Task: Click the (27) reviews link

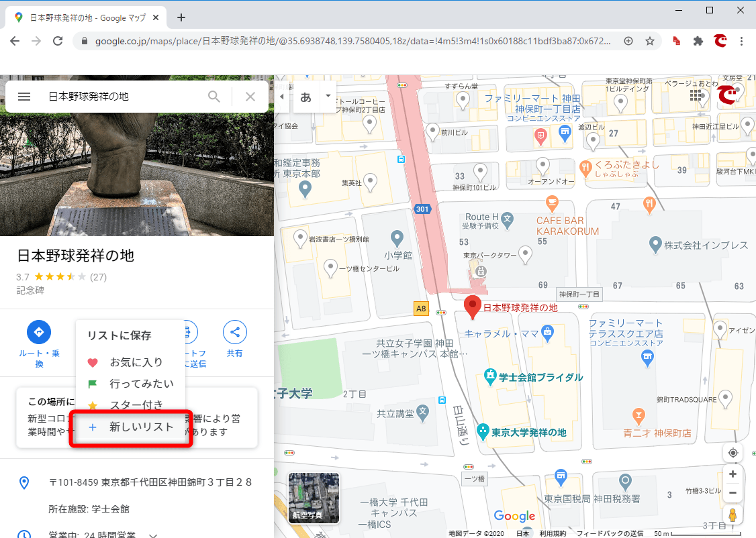Action: pyautogui.click(x=98, y=277)
